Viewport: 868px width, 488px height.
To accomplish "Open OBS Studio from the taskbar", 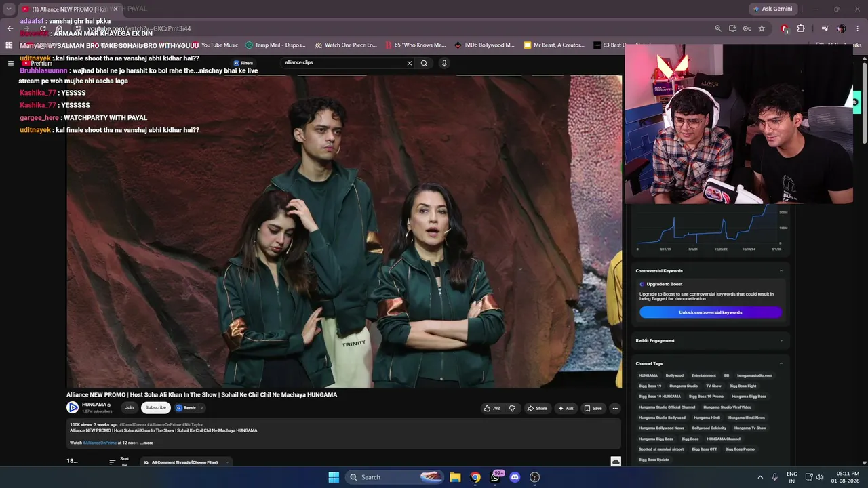I will coord(534,477).
